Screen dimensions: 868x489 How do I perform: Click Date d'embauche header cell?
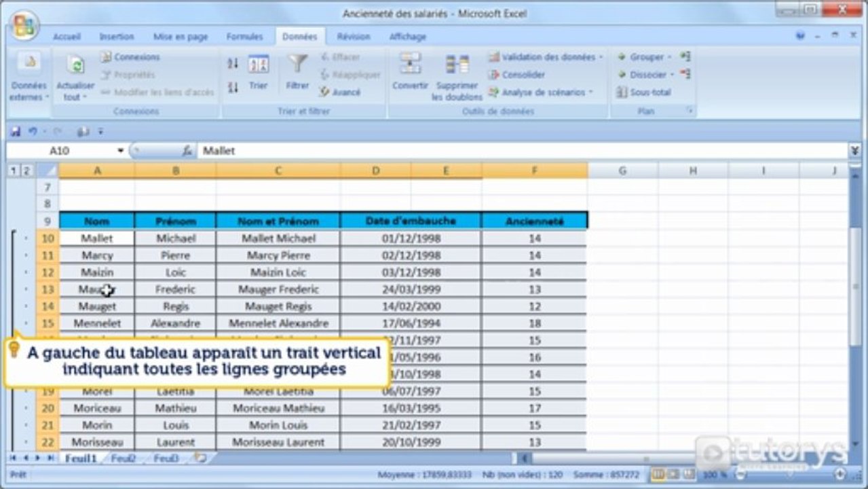click(x=411, y=221)
